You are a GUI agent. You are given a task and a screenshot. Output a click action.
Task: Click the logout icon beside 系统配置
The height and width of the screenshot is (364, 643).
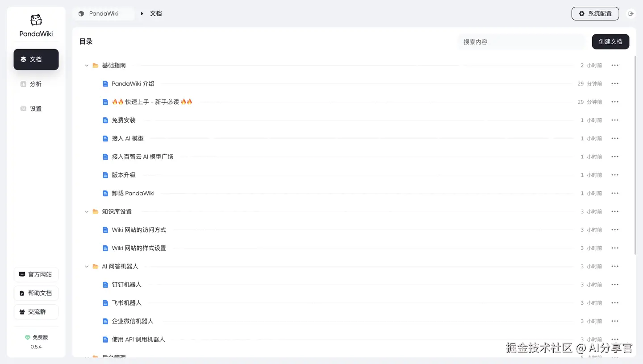[x=631, y=14]
